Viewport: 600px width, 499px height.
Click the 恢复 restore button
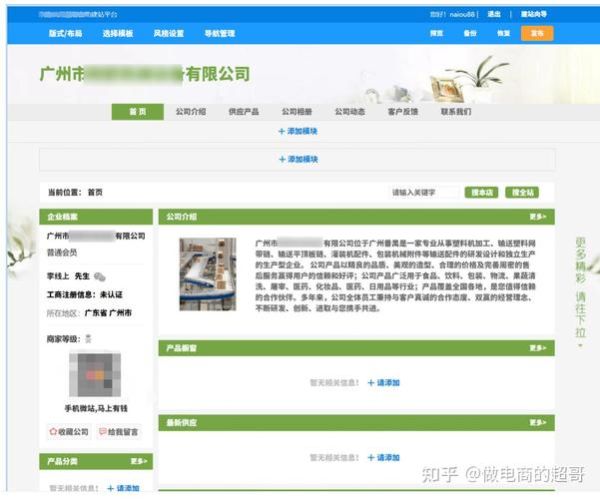[x=504, y=33]
